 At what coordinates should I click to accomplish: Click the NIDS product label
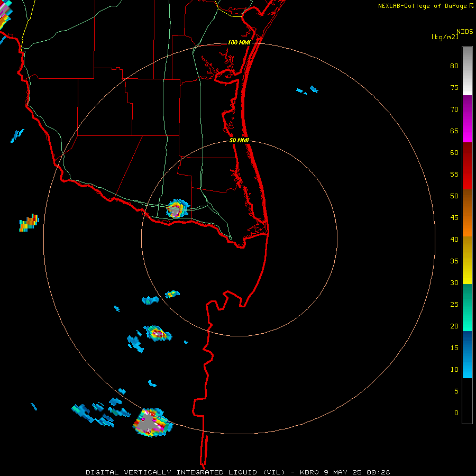pos(464,31)
